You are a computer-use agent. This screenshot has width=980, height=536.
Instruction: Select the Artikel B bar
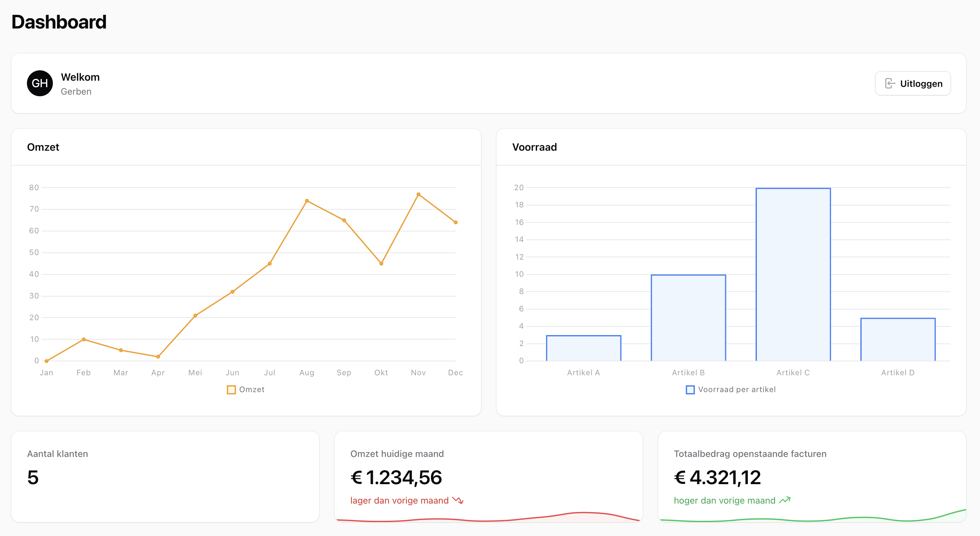click(688, 317)
